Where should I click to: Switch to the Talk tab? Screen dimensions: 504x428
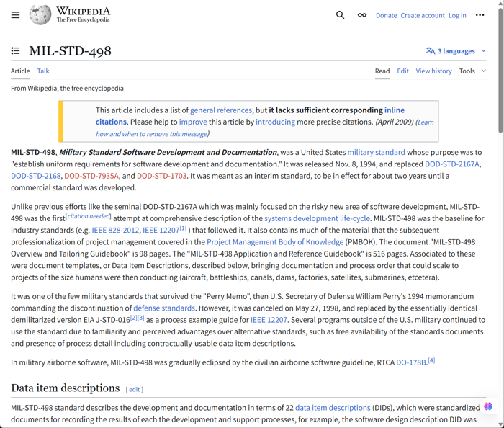[x=43, y=71]
